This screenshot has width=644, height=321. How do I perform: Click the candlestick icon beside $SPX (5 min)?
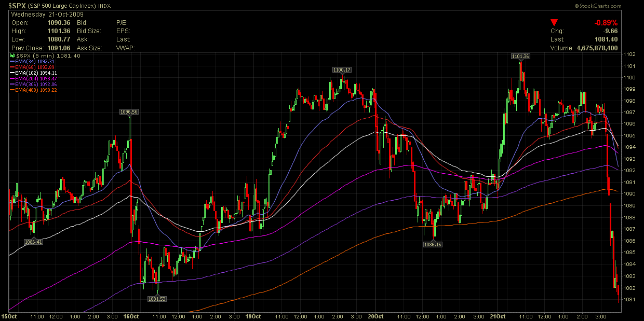pos(13,55)
